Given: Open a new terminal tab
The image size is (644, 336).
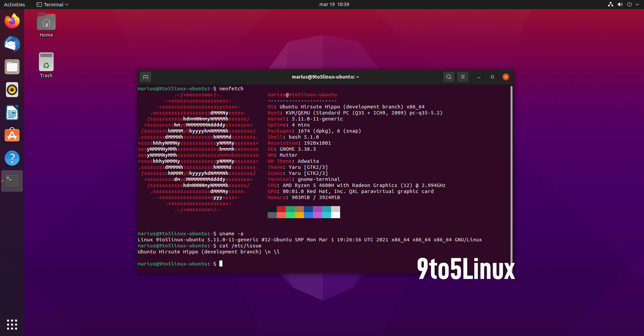Looking at the screenshot, I should 146,77.
